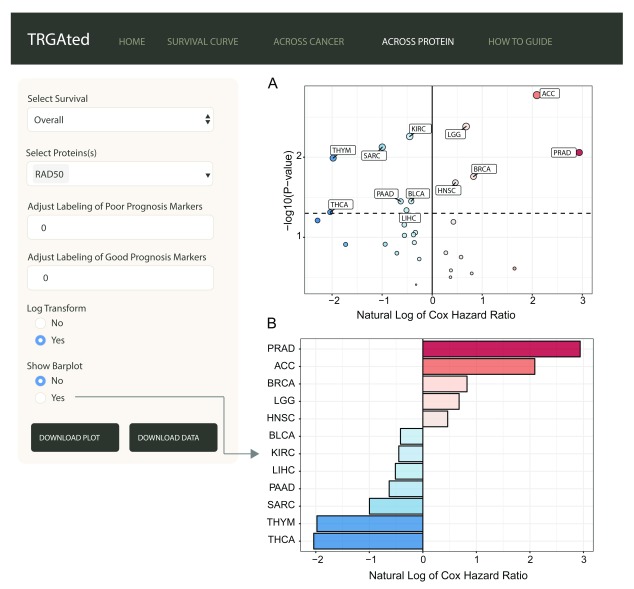Focus the Poor Prognosis Markers labeling field
Viewport: 634px width, 589px height.
point(120,228)
